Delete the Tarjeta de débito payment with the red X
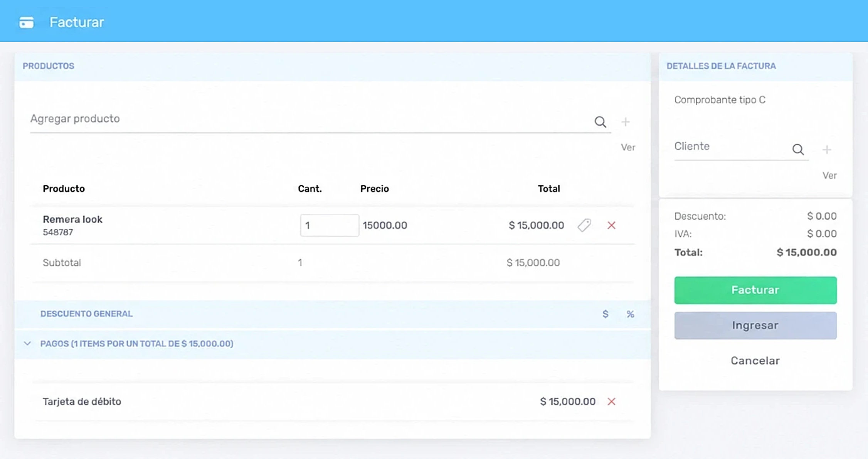The height and width of the screenshot is (459, 868). coord(611,402)
